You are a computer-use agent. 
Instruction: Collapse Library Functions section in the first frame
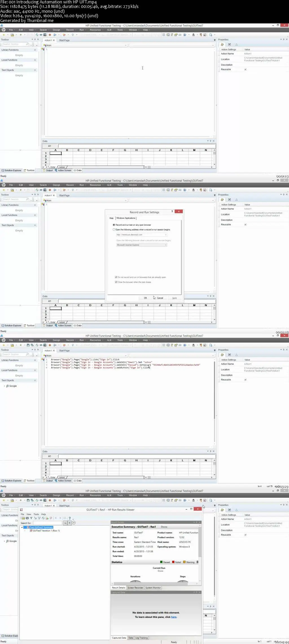(x=35, y=50)
